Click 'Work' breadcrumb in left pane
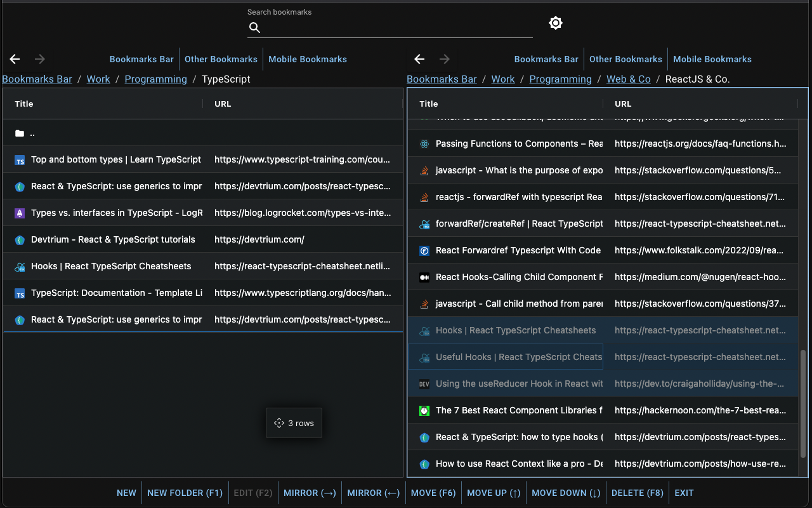Viewport: 812px width, 508px height. pyautogui.click(x=98, y=79)
